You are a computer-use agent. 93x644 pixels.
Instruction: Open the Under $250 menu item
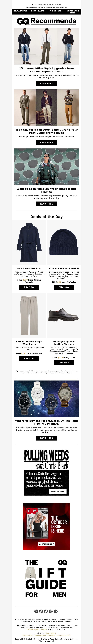(x=55, y=11)
